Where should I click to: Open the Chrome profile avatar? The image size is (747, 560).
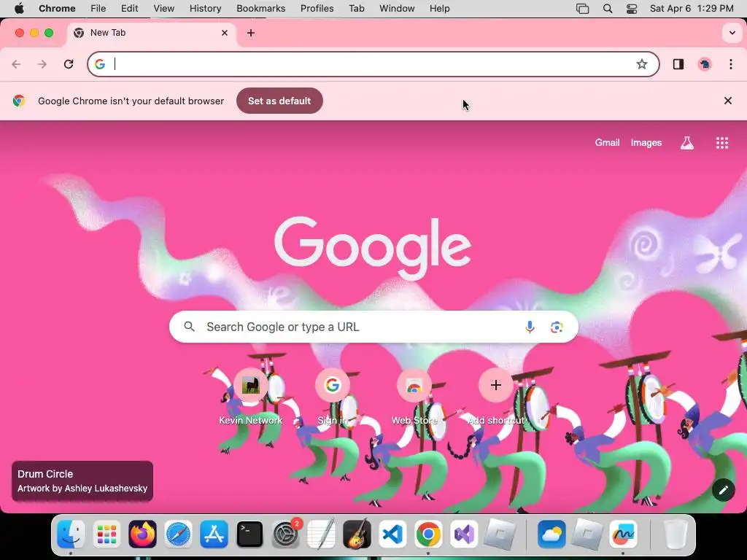[705, 64]
